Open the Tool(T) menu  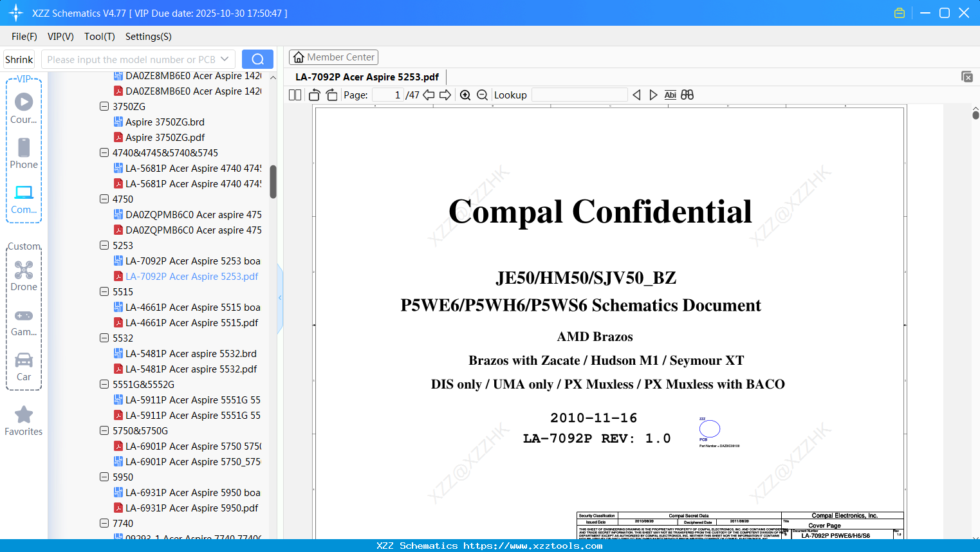coord(100,37)
